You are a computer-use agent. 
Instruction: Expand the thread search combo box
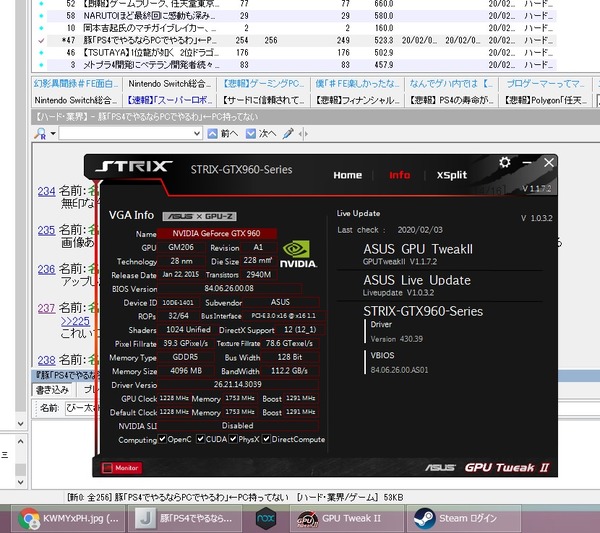[x=197, y=134]
